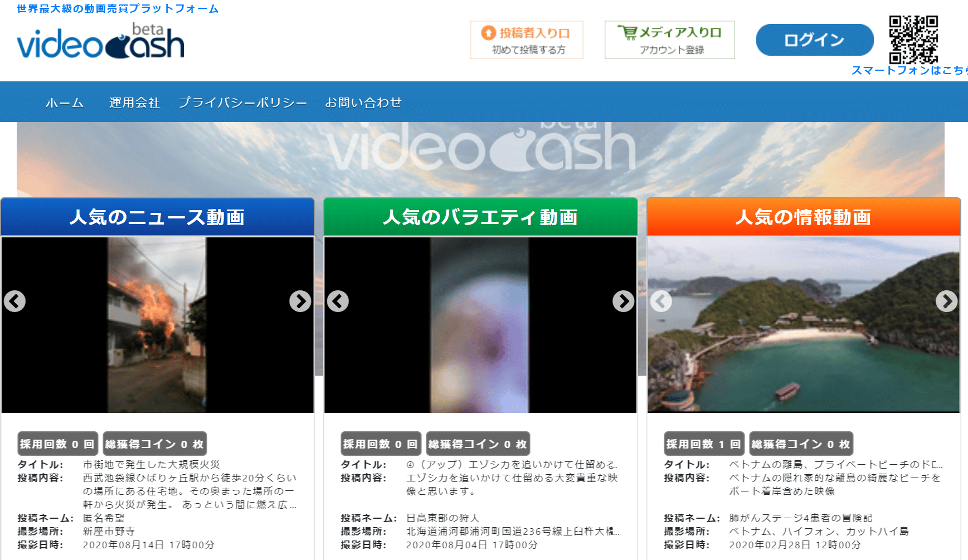Screen dimensions: 968x560
Task: Click date 2020年08月04日 17時00分
Action: [x=472, y=545]
